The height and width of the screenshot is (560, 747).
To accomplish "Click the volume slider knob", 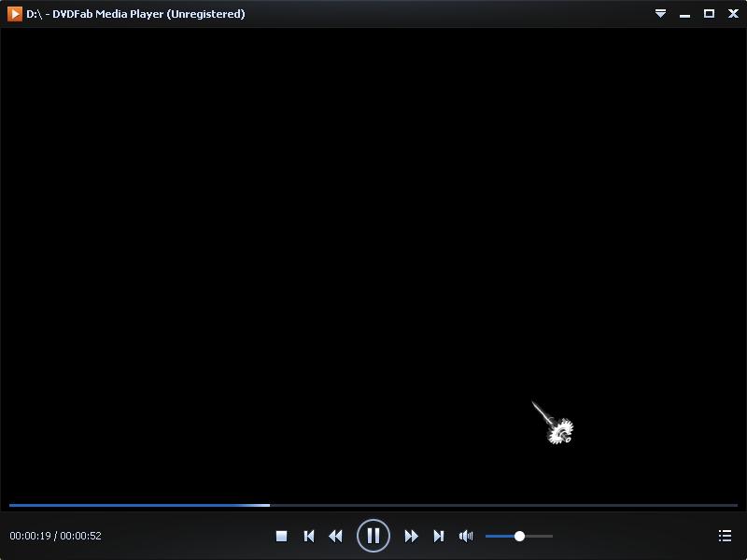I will pos(519,536).
